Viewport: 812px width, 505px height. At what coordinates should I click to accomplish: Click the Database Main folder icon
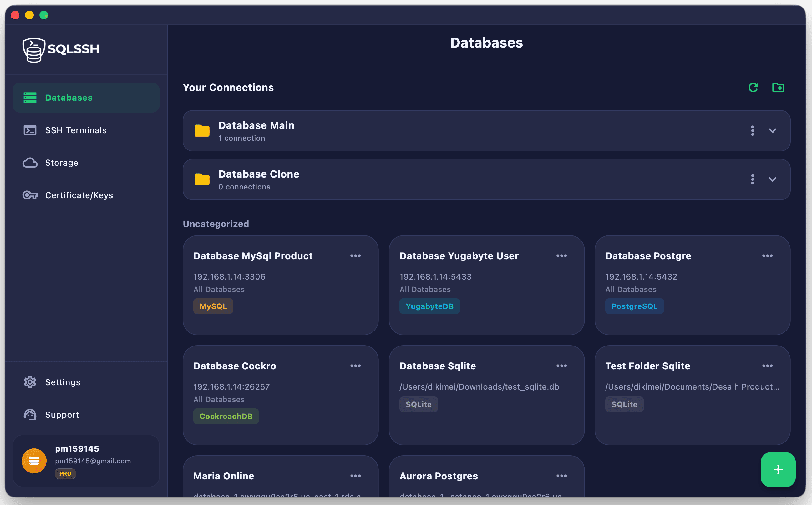tap(202, 131)
